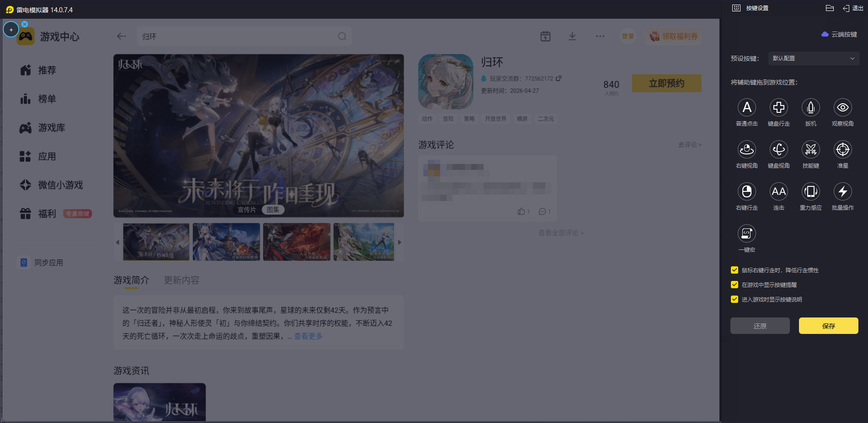Like the game review thumbs-up
Image resolution: width=868 pixels, height=423 pixels.
point(521,211)
